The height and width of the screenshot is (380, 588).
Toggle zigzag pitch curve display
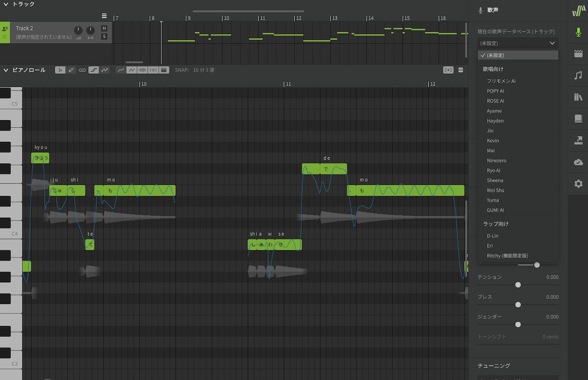(131, 70)
